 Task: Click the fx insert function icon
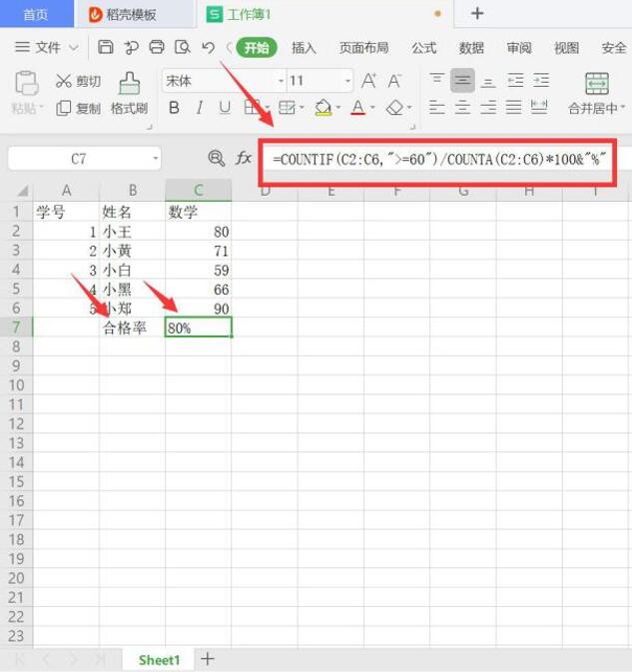pyautogui.click(x=244, y=158)
